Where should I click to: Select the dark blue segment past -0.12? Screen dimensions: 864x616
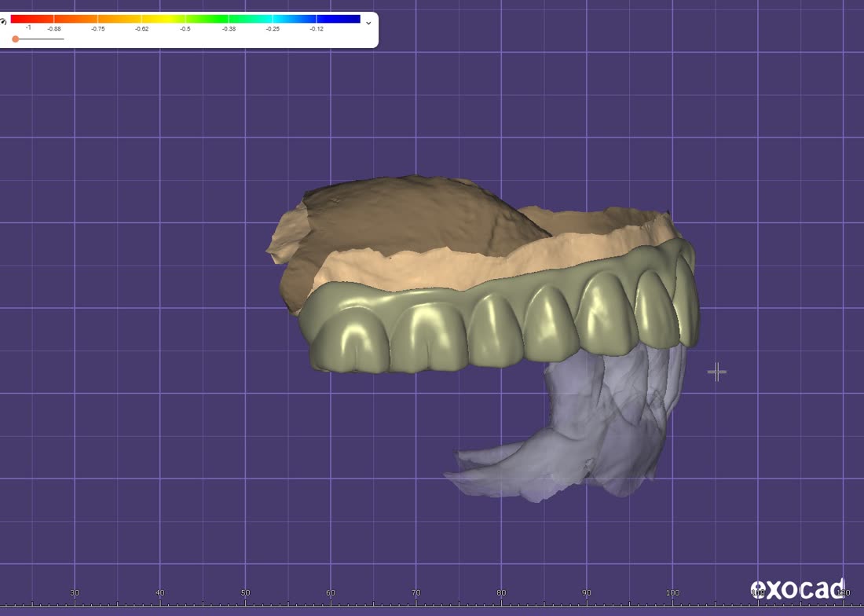coord(339,20)
